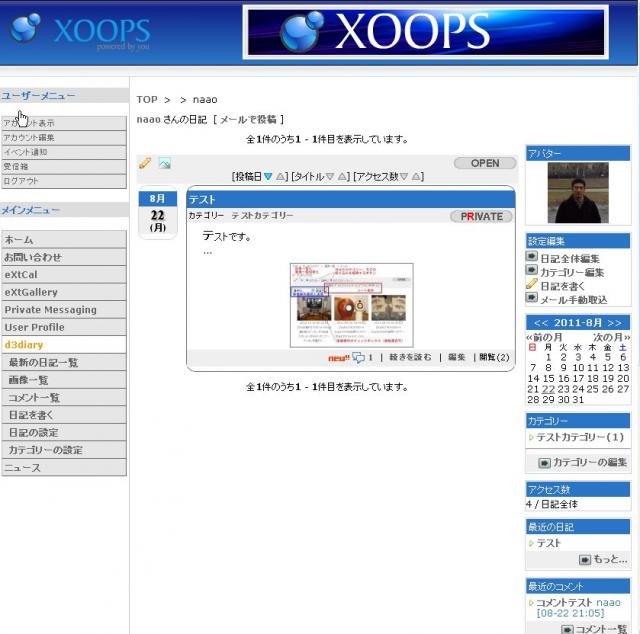This screenshot has height=634, width=640.
Task: Open Private Messaging menu item
Action: [x=64, y=310]
